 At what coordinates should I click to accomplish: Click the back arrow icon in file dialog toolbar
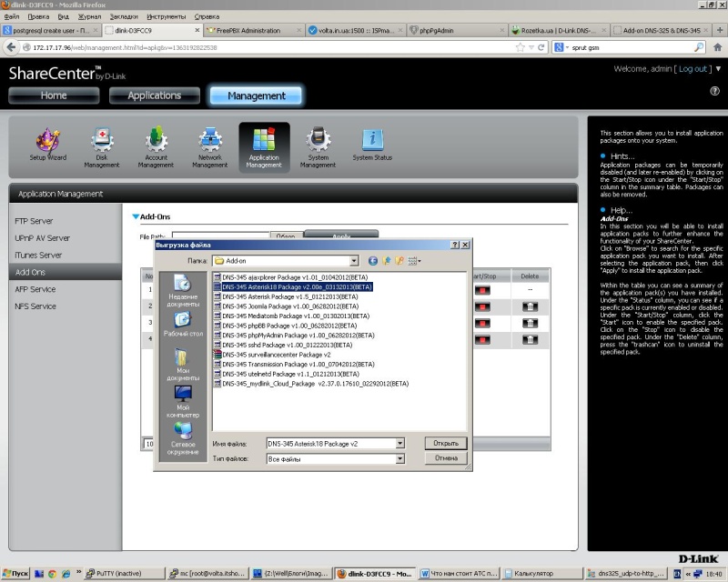coord(372,261)
